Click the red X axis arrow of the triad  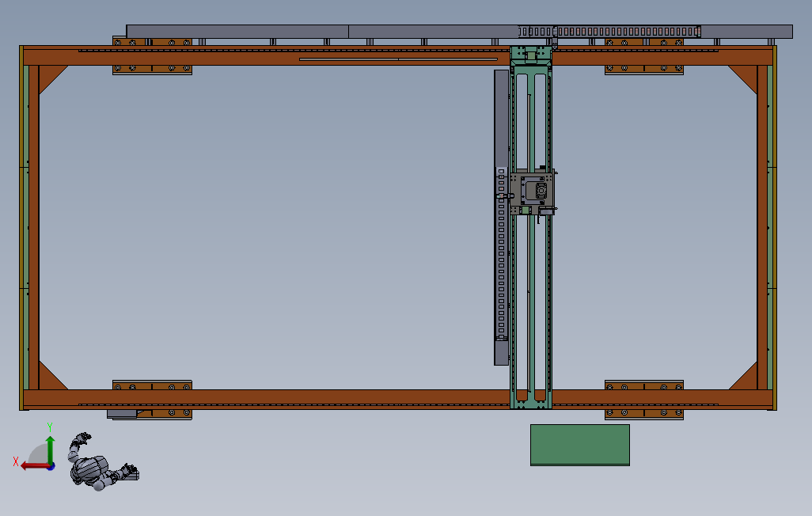(34, 466)
